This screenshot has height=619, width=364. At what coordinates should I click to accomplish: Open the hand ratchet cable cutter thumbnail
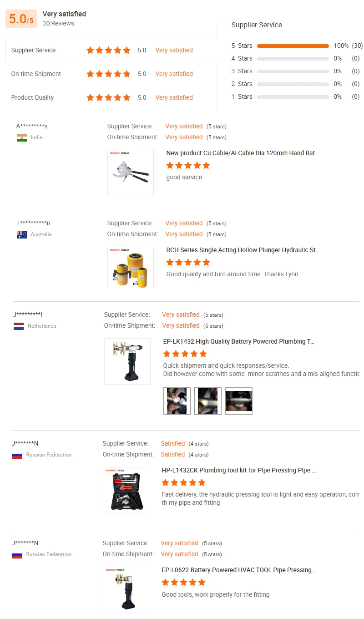point(131,173)
